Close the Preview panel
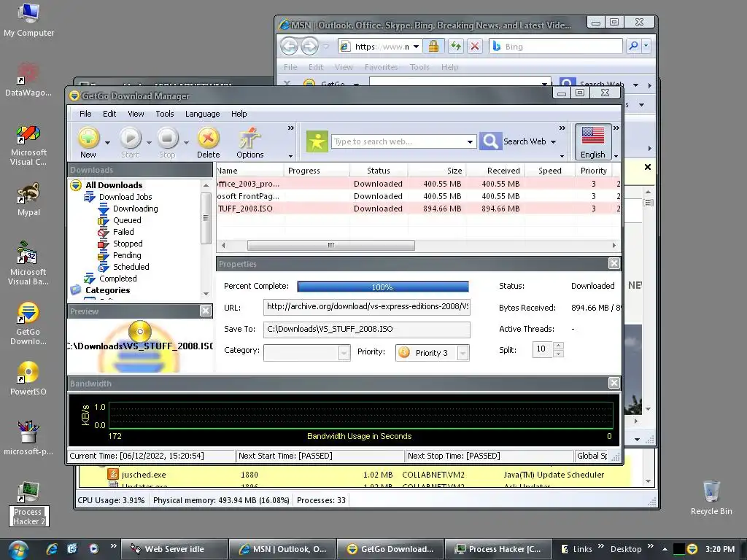 205,311
